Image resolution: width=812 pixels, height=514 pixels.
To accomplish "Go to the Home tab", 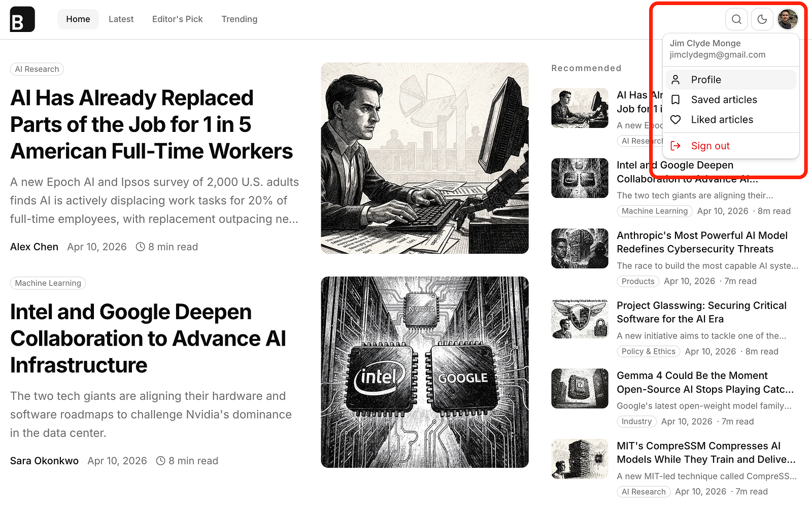I will (x=78, y=19).
